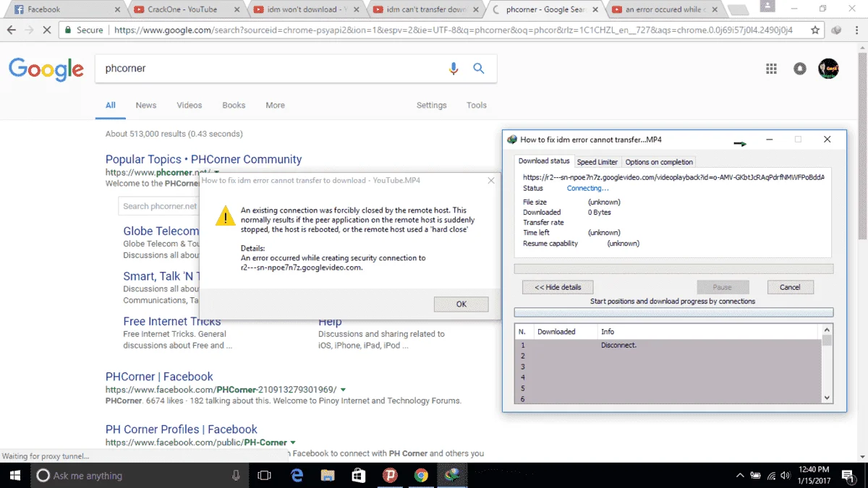Close the Facebook browser tab
The image size is (868, 488).
pyautogui.click(x=117, y=9)
